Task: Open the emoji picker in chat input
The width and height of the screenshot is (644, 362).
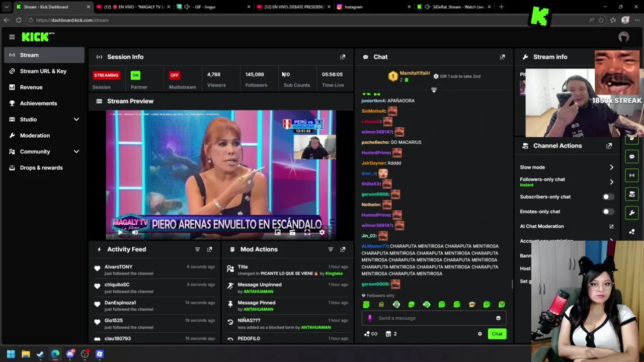Action: [x=498, y=318]
